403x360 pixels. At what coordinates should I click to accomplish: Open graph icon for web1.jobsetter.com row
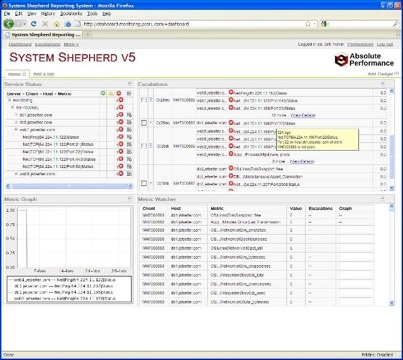click(129, 129)
